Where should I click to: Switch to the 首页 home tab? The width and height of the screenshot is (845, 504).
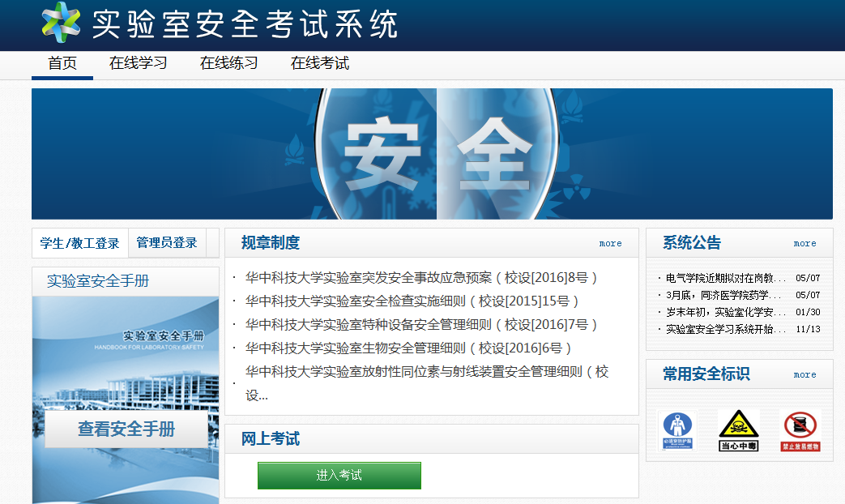pyautogui.click(x=62, y=63)
